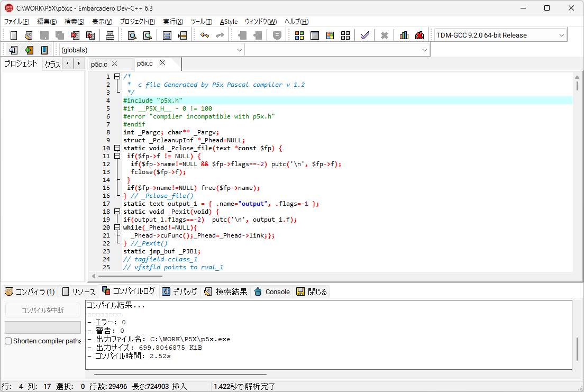Image resolution: width=584 pixels, height=392 pixels.
Task: Click the Close All files toolbar icon
Action: point(90,35)
